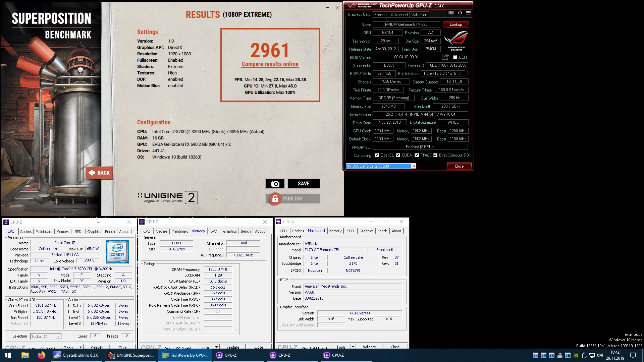Open Tools dropdown arrow in CPU-Z CPU window
The height and width of the screenshot is (362, 644).
(x=80, y=347)
